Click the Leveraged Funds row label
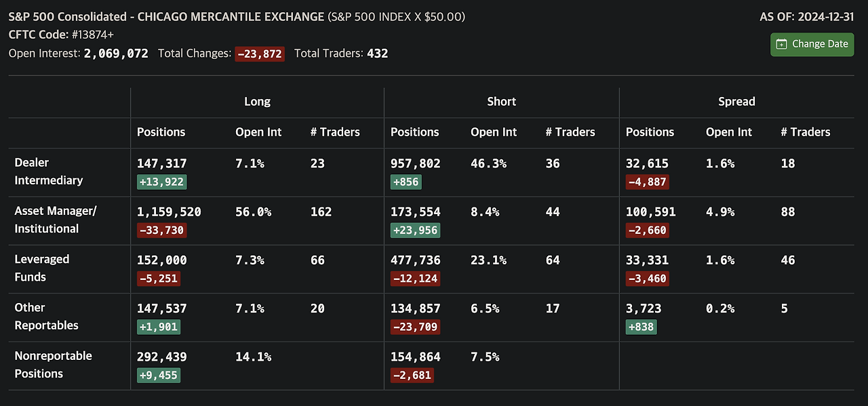Screen dimensions: 868x406 tap(42, 268)
